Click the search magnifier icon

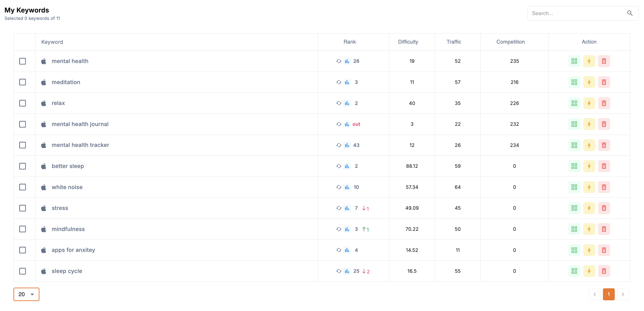click(629, 13)
